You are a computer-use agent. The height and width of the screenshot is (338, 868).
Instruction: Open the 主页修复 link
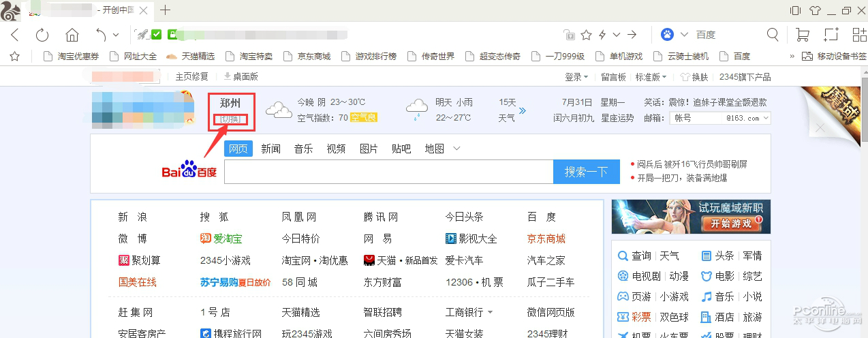[x=192, y=77]
